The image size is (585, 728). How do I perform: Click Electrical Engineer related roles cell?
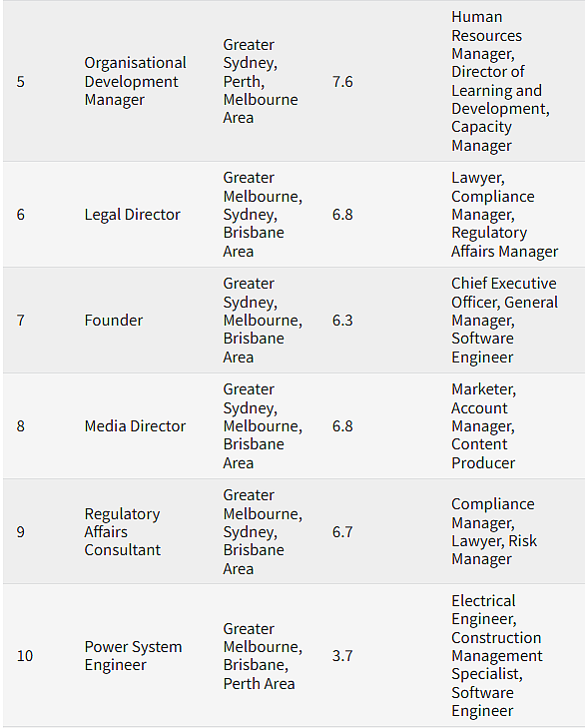tap(497, 655)
